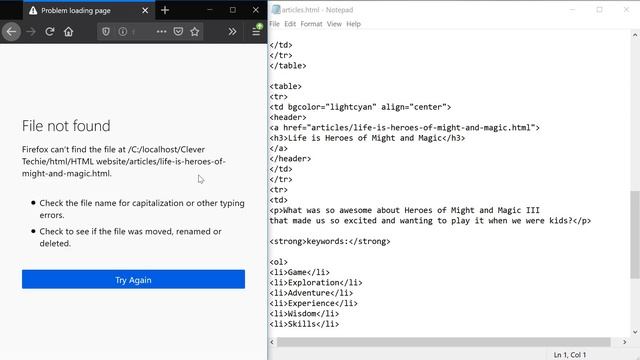Open tracking protection shield icon

pos(106,31)
